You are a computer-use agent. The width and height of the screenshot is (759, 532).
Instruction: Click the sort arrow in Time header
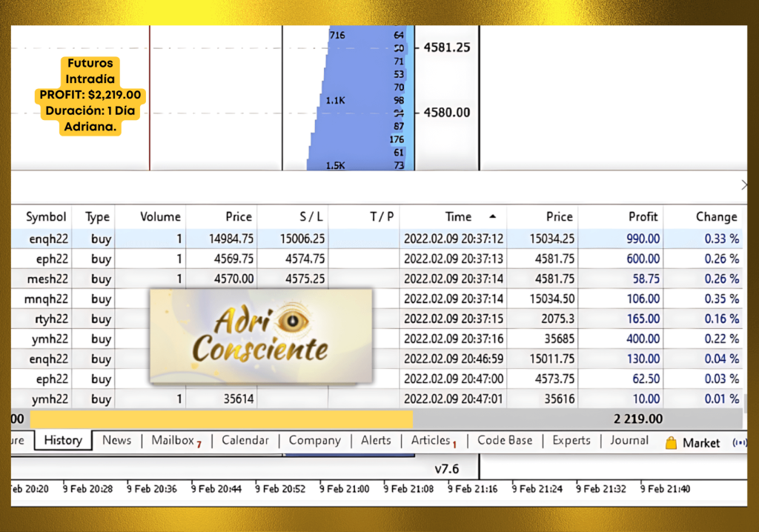[492, 216]
